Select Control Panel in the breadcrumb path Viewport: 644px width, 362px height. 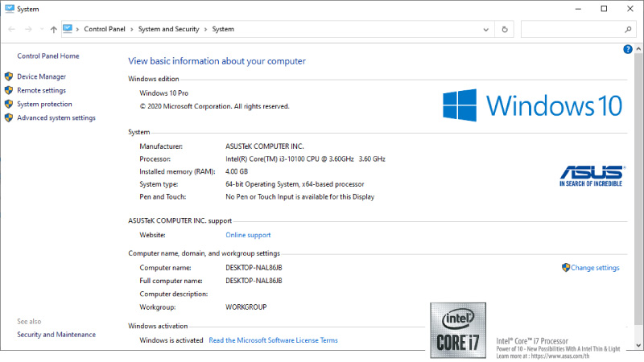coord(105,30)
